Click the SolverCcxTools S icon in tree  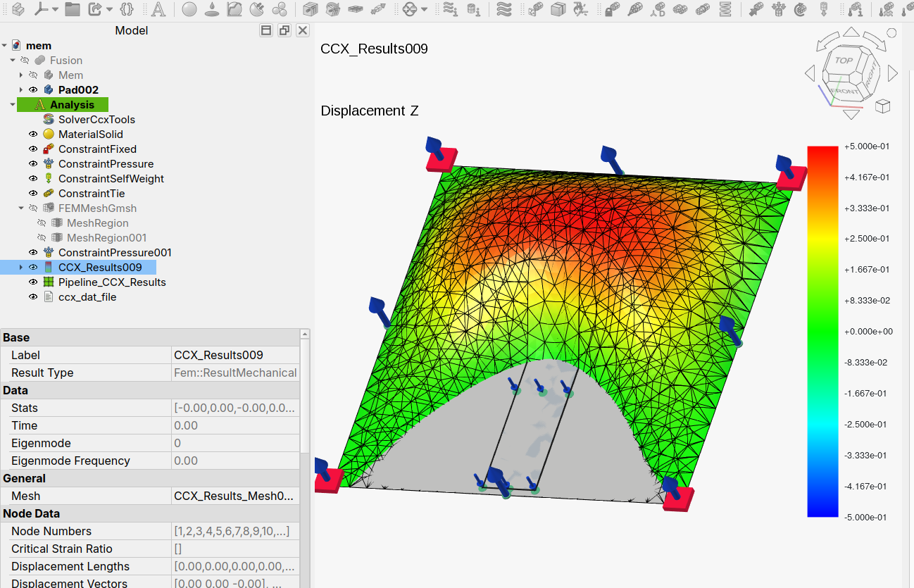49,120
